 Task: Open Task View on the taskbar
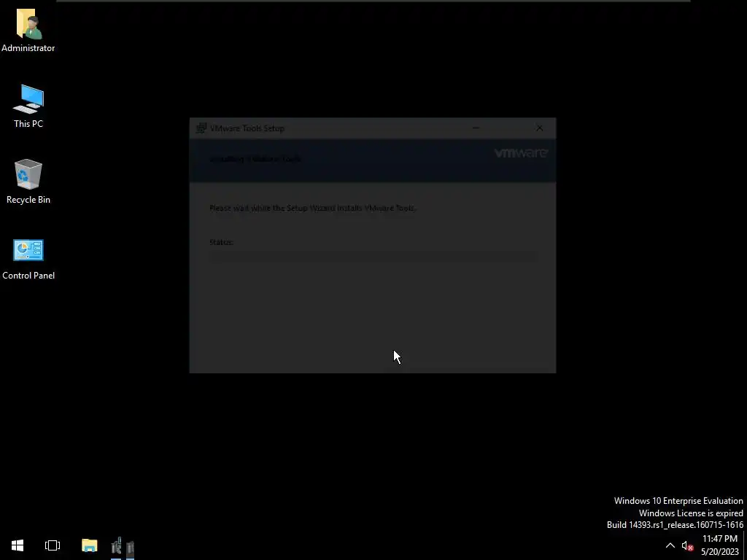pos(53,545)
